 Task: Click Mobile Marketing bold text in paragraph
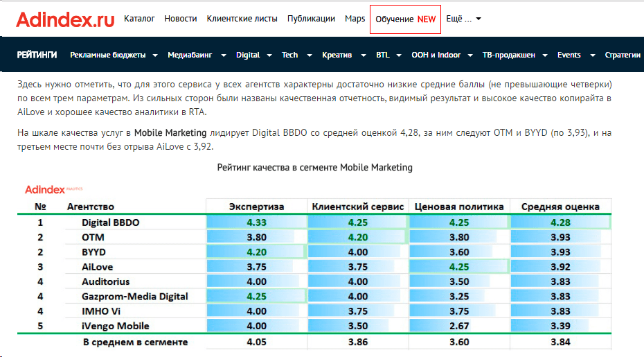point(170,133)
